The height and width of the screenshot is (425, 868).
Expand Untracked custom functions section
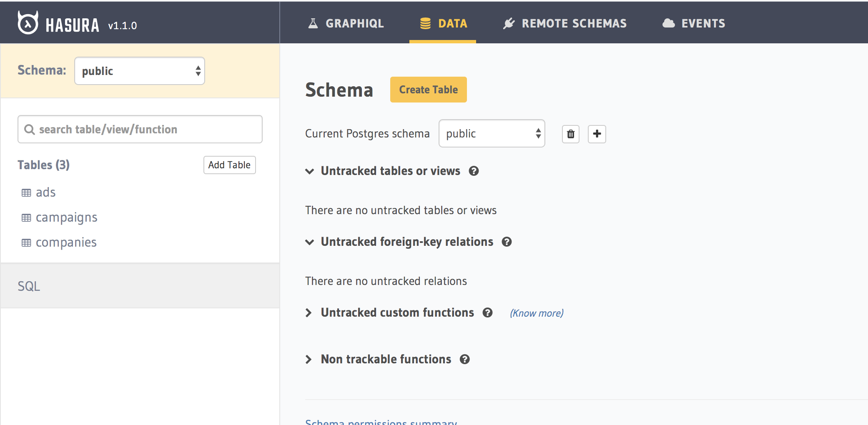click(309, 312)
